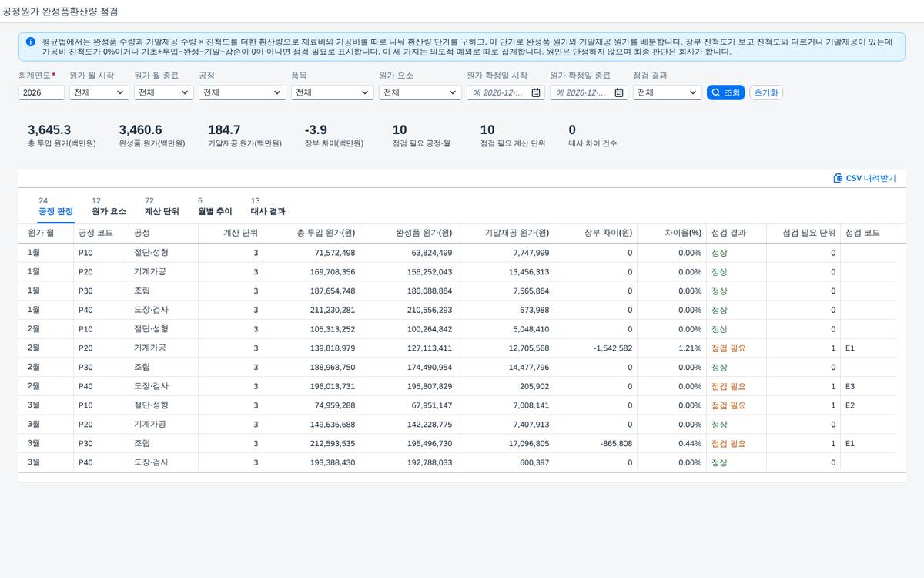Expand the 품목 filter dropdown
This screenshot has height=578, width=924.
[333, 92]
